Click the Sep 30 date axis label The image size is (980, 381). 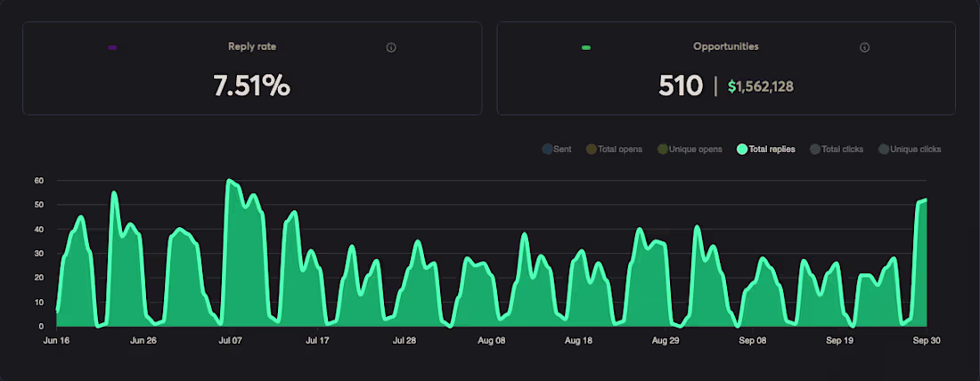[x=927, y=341]
